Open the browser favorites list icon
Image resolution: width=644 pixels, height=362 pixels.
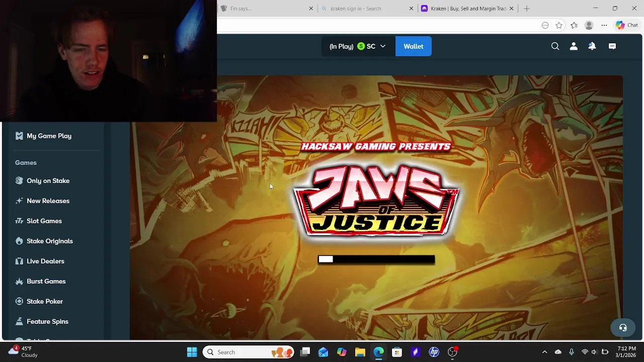click(x=574, y=25)
